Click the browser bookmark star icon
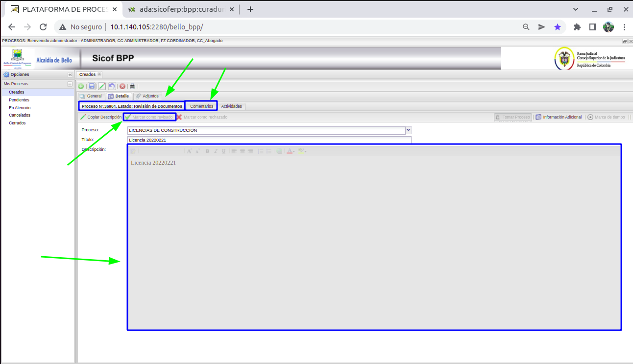 tap(558, 27)
